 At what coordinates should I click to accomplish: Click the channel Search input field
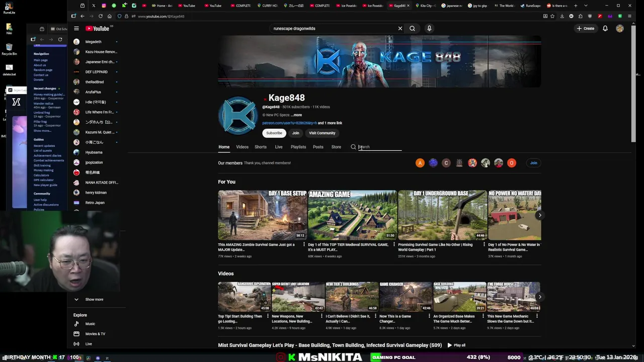click(380, 147)
